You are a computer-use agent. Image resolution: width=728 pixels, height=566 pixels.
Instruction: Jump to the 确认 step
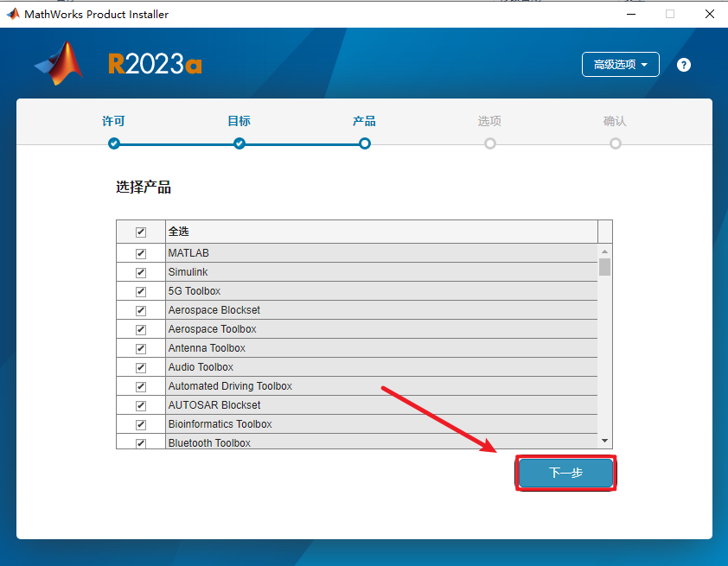pos(615,121)
